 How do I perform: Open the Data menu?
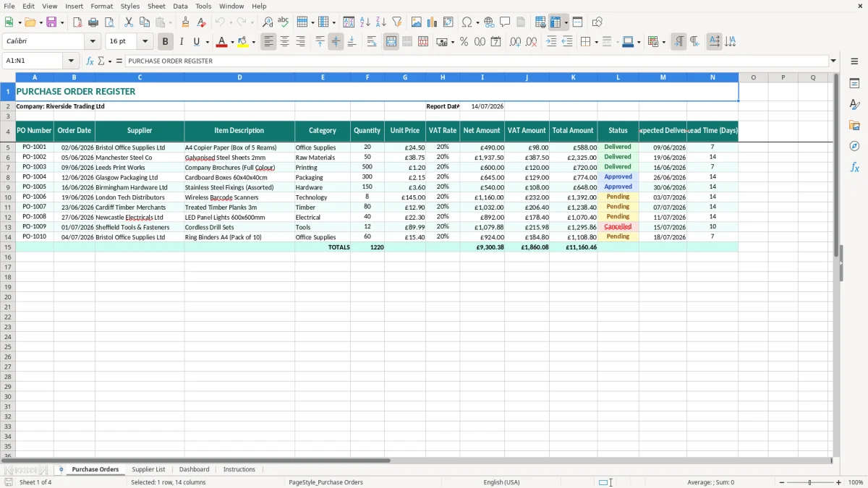(x=180, y=6)
